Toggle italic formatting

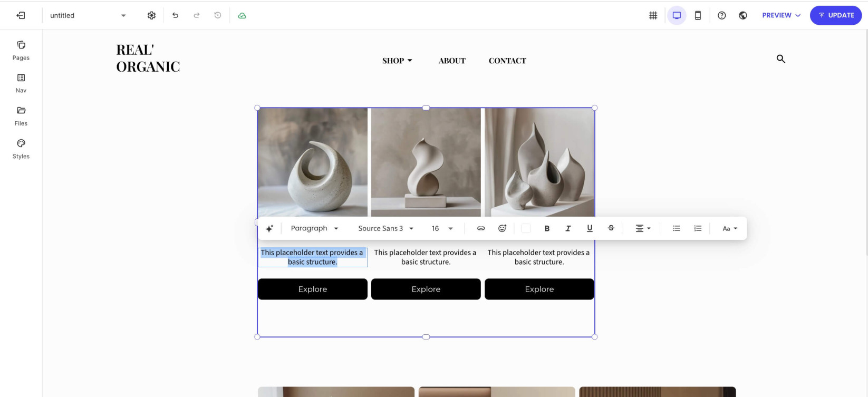coord(568,228)
